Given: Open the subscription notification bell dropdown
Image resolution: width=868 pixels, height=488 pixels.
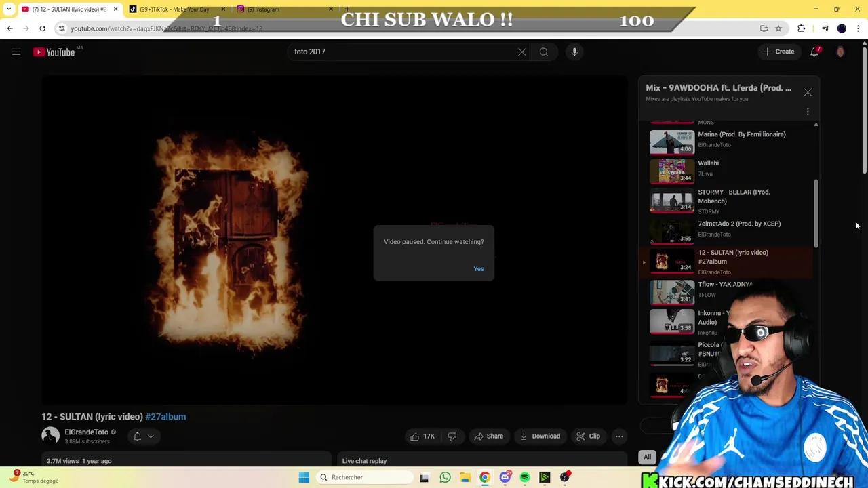Looking at the screenshot, I should (x=143, y=436).
